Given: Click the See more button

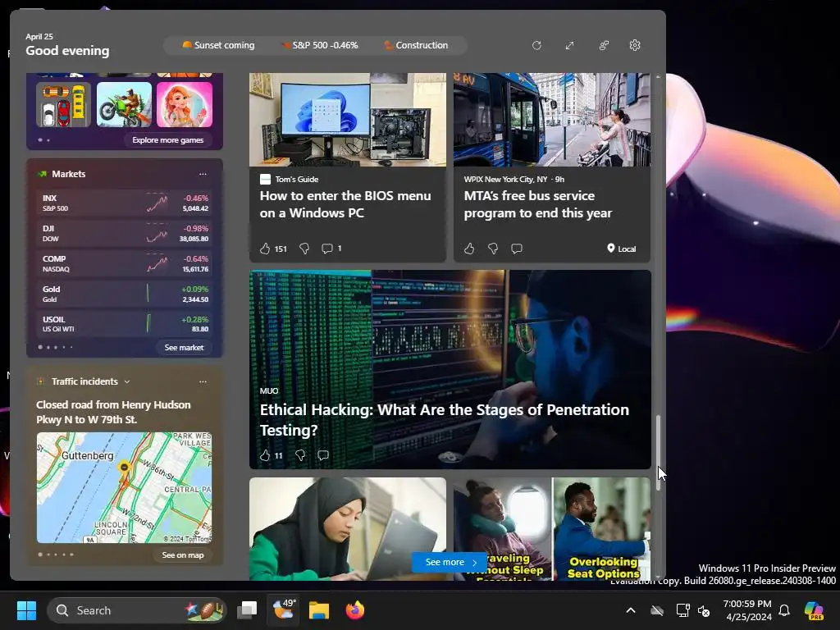Looking at the screenshot, I should tap(449, 563).
